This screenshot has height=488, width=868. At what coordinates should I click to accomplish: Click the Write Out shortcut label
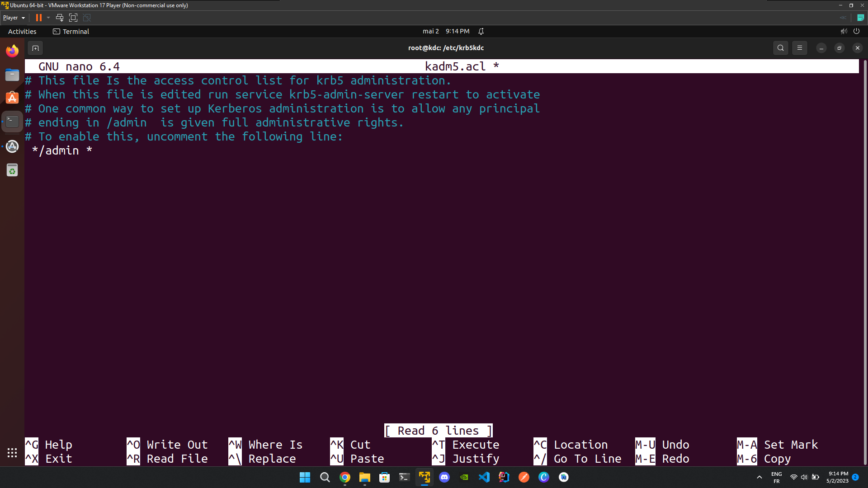[177, 445]
